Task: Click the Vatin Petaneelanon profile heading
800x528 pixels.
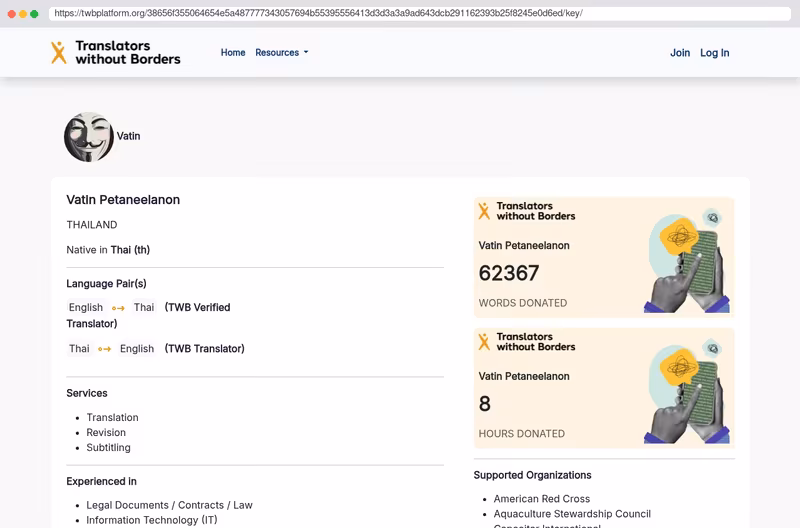Action: point(123,200)
